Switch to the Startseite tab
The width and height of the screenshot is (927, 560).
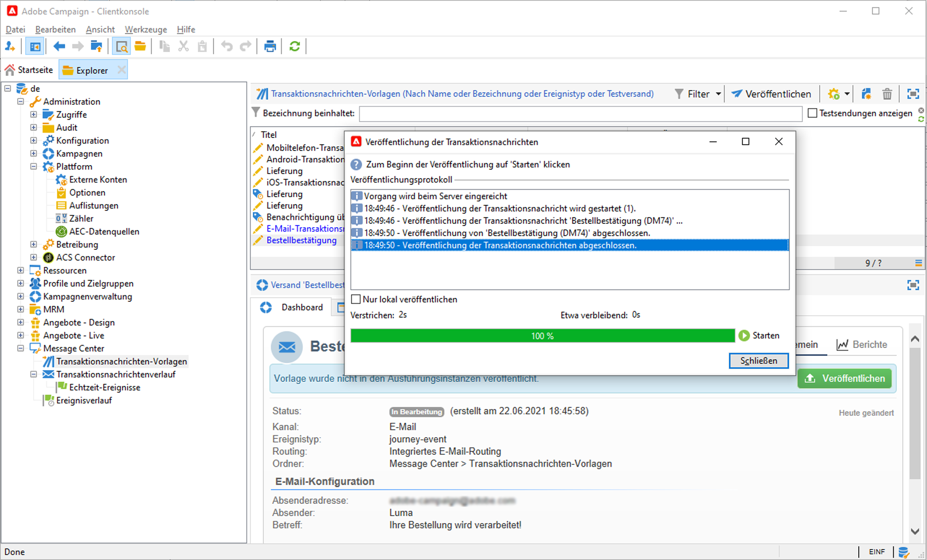[x=29, y=70]
